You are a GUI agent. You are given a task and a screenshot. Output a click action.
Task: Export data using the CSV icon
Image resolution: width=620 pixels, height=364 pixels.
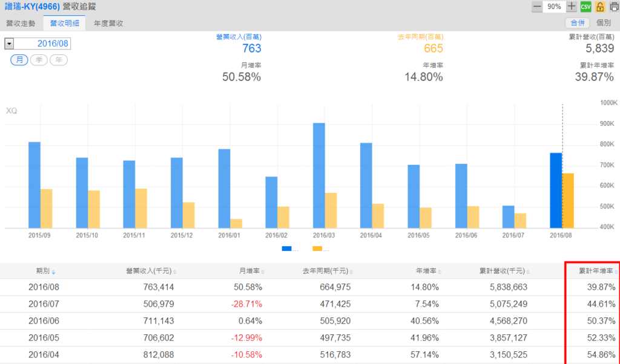click(585, 7)
